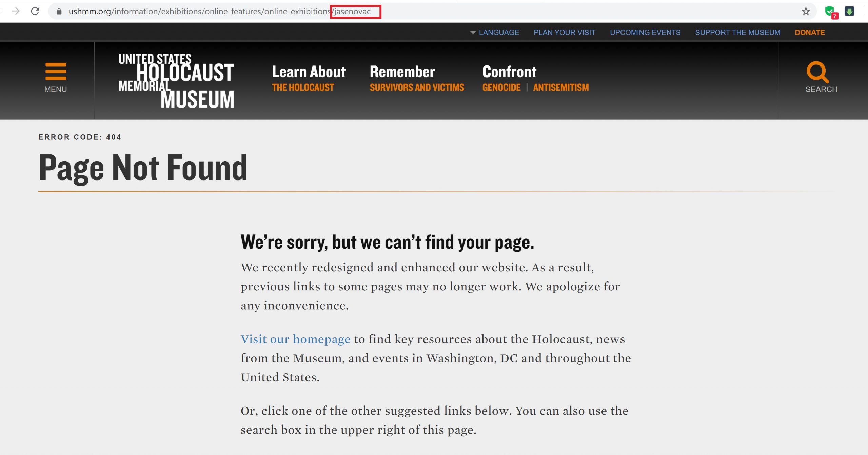The width and height of the screenshot is (868, 455).
Task: Open UPCOMING EVENTS menu link
Action: click(x=645, y=32)
